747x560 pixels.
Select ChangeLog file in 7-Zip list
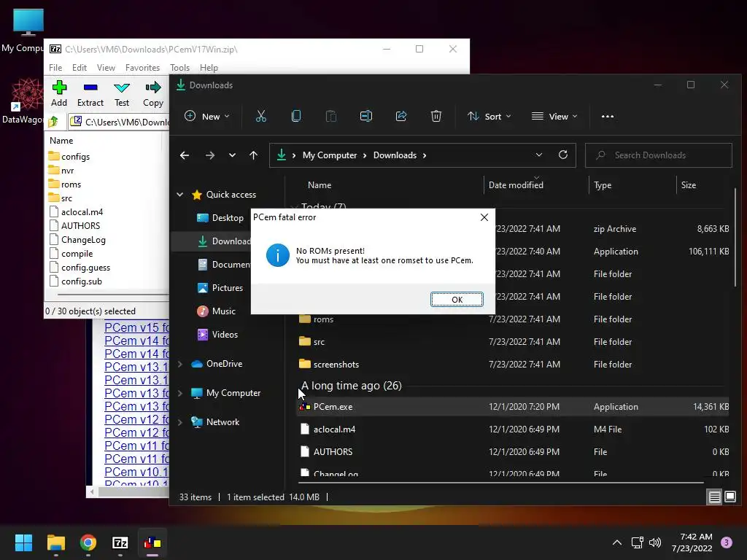coord(77,239)
